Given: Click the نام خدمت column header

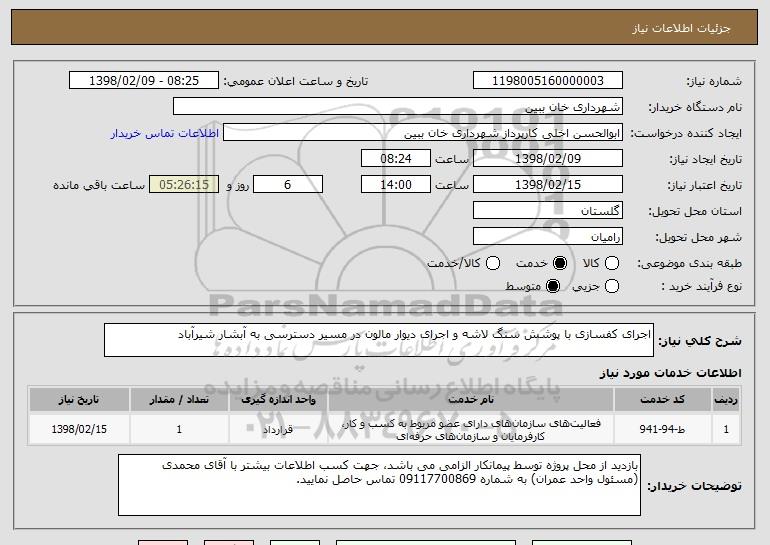Looking at the screenshot, I should pyautogui.click(x=470, y=400).
